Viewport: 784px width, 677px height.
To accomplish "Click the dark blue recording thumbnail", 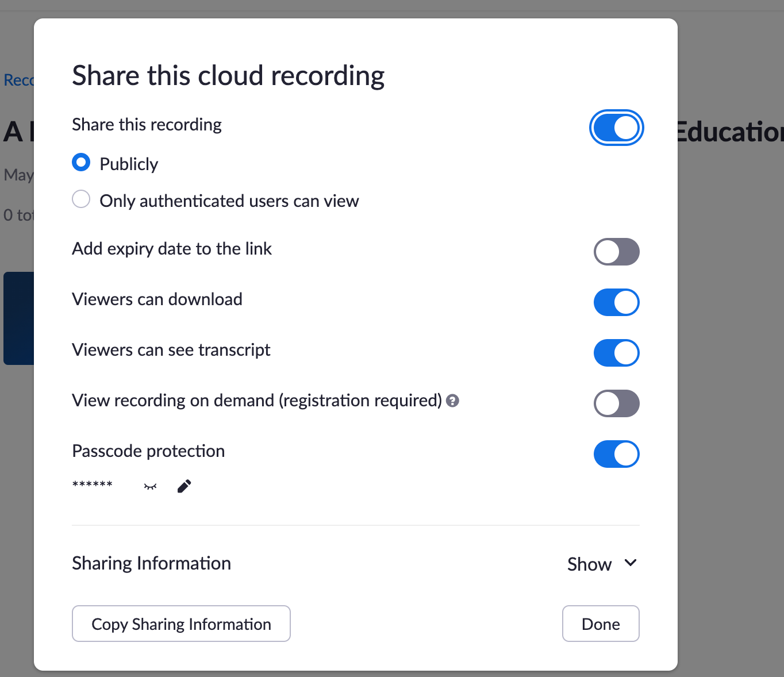I will (x=18, y=318).
